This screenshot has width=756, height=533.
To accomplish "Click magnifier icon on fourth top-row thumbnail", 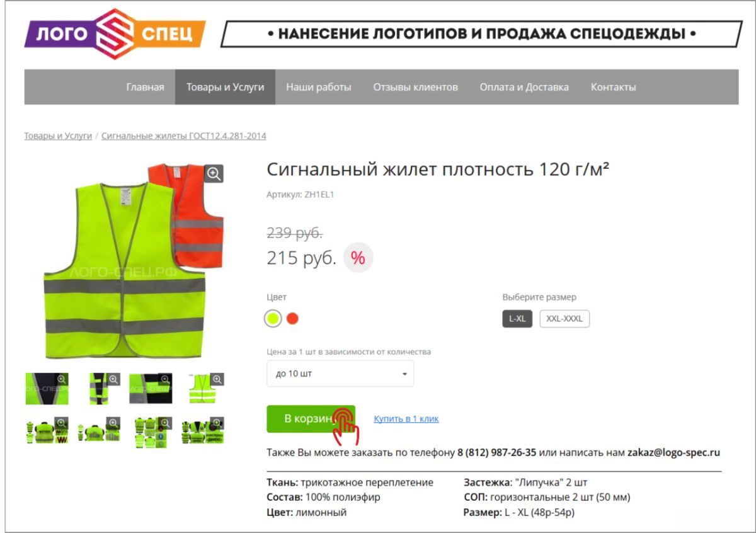I will coord(217,379).
